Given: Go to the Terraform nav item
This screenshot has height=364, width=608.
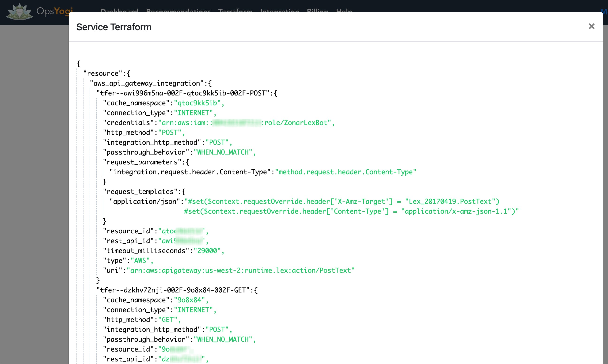Looking at the screenshot, I should click(235, 11).
